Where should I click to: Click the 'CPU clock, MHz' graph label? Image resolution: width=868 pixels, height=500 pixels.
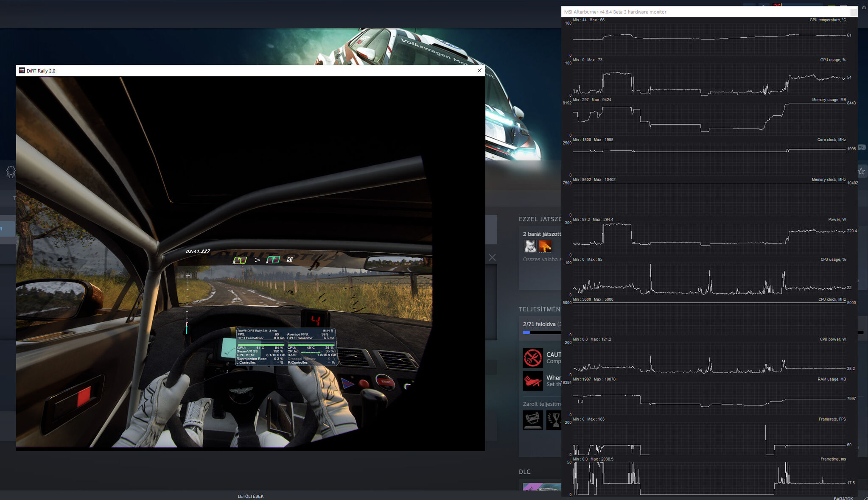[832, 299]
